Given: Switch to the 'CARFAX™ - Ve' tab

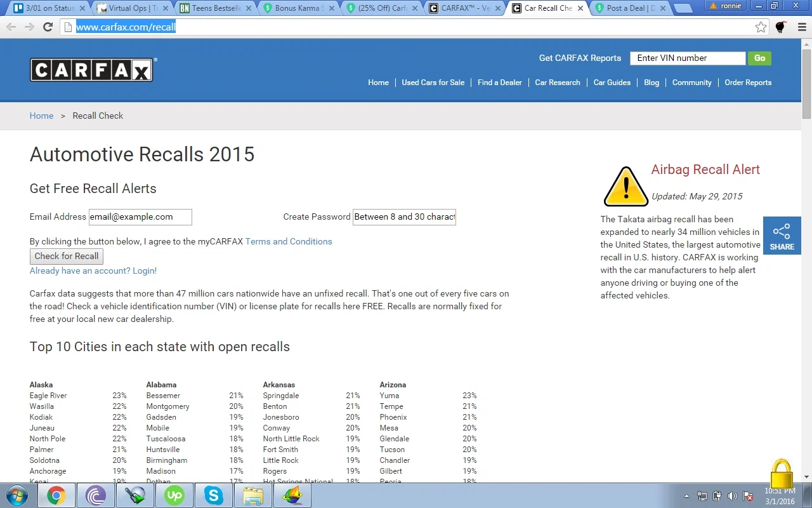Looking at the screenshot, I should click(465, 8).
